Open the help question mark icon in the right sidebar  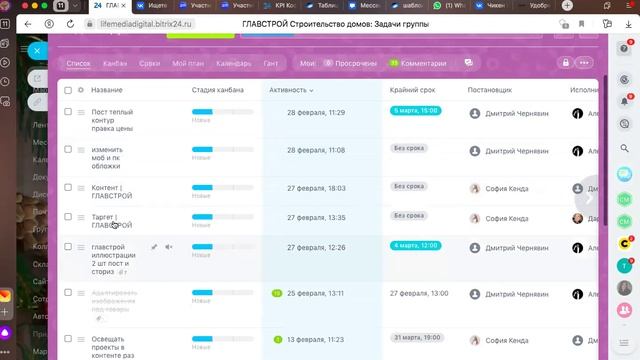pyautogui.click(x=624, y=49)
